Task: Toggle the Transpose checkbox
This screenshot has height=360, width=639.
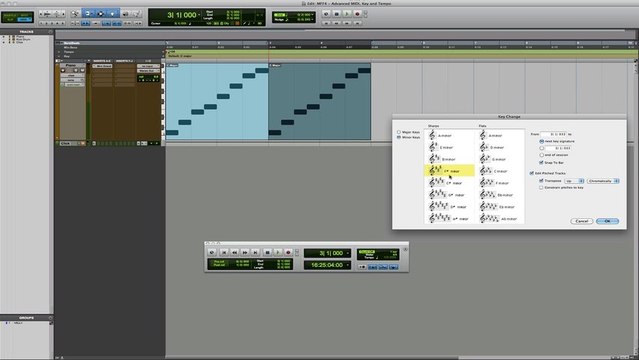Action: 541,181
